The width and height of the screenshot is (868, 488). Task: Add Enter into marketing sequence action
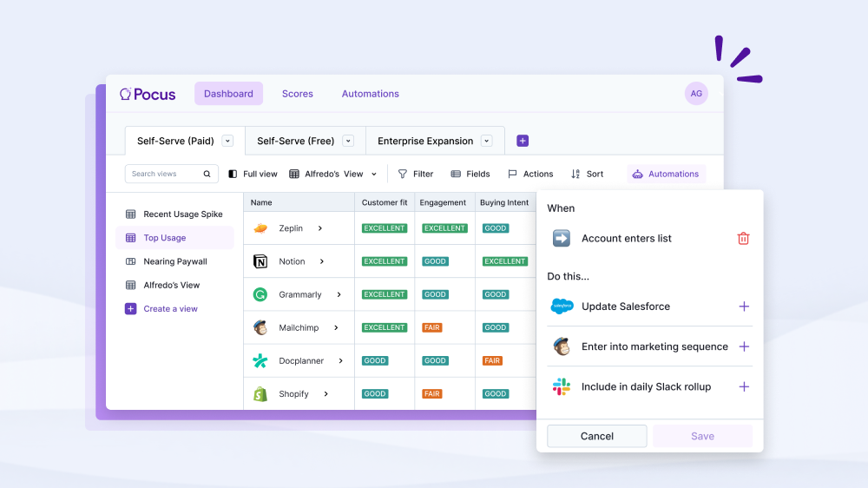[x=744, y=346]
